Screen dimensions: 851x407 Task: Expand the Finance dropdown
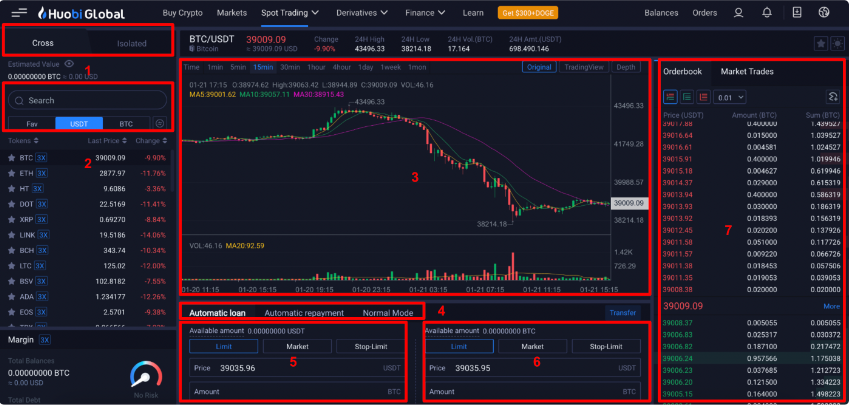click(x=426, y=13)
